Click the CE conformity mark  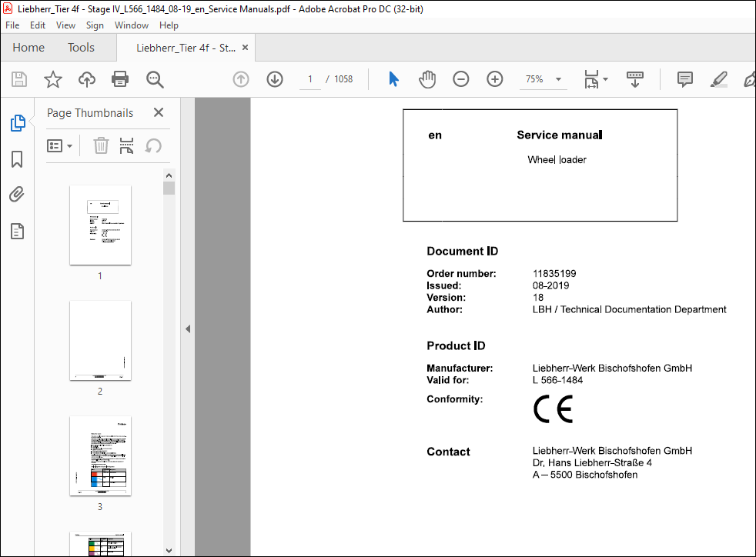coord(553,409)
